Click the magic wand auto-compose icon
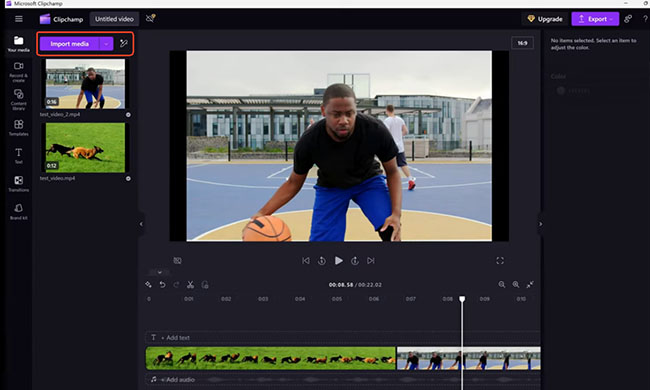Image resolution: width=650 pixels, height=390 pixels. coord(124,43)
